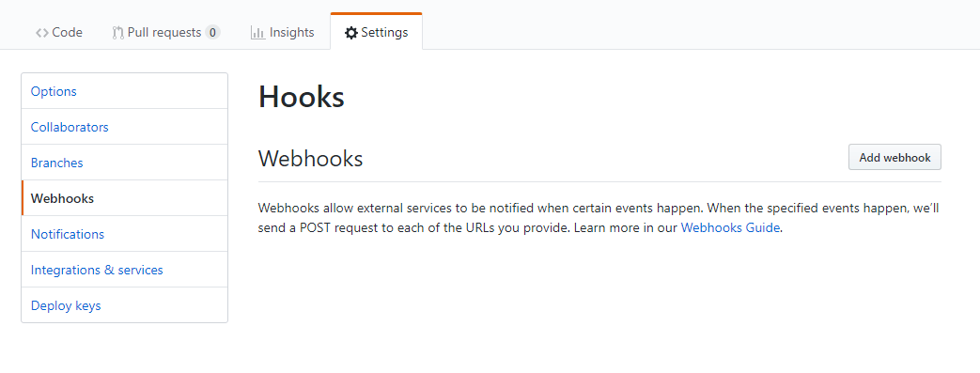
Task: Go to Deploy keys section
Action: coord(124,305)
